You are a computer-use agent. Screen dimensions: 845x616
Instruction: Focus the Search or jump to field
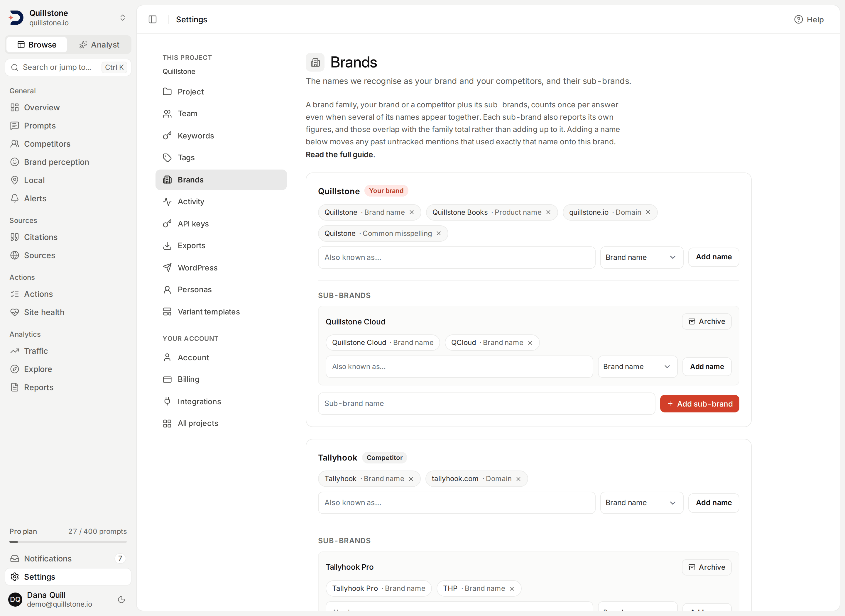click(x=68, y=67)
